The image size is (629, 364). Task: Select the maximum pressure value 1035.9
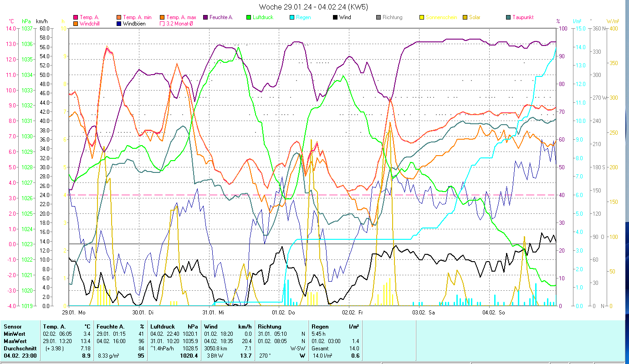190,341
